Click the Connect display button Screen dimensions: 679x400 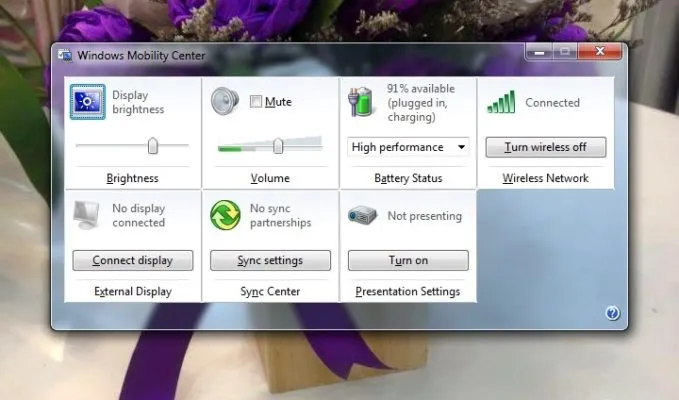click(133, 260)
